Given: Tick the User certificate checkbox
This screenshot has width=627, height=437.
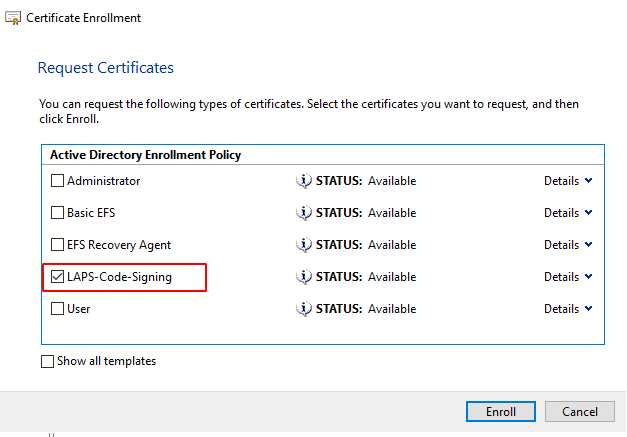Looking at the screenshot, I should point(58,309).
